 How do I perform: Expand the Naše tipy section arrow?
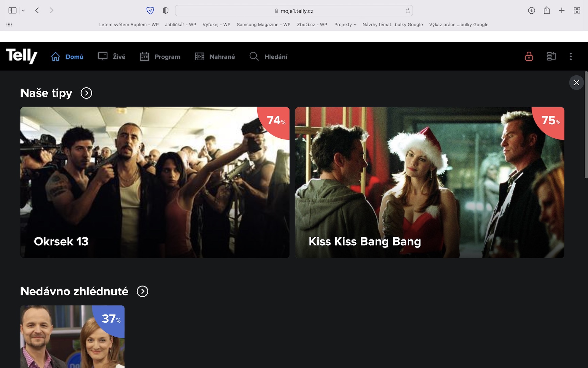pos(86,93)
